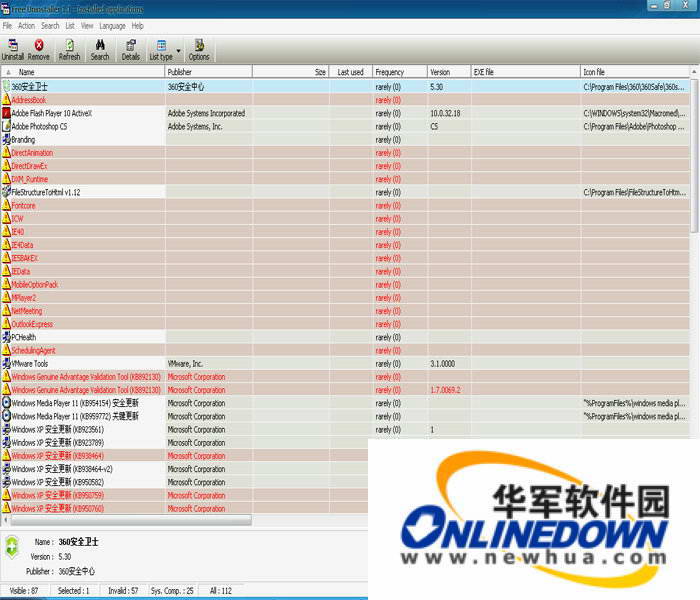Click the FileStructureToHtml v1.12 row icon
700x600 pixels.
(6, 192)
